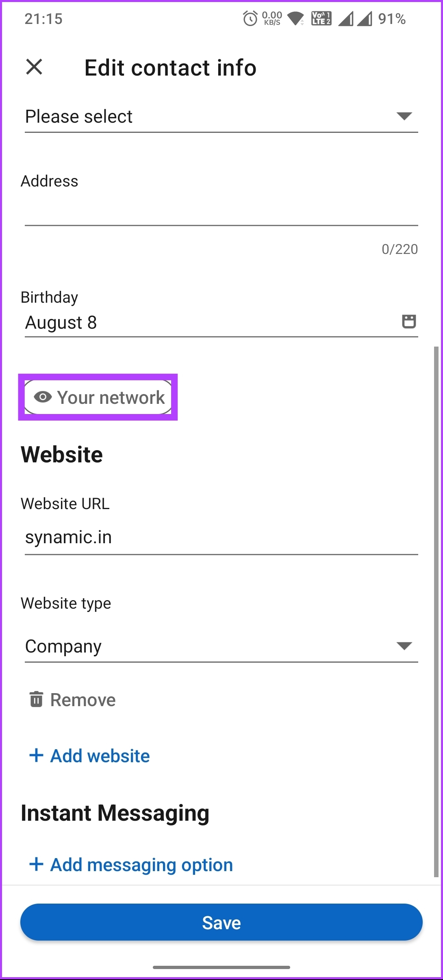Add another website link
443x980 pixels.
90,756
